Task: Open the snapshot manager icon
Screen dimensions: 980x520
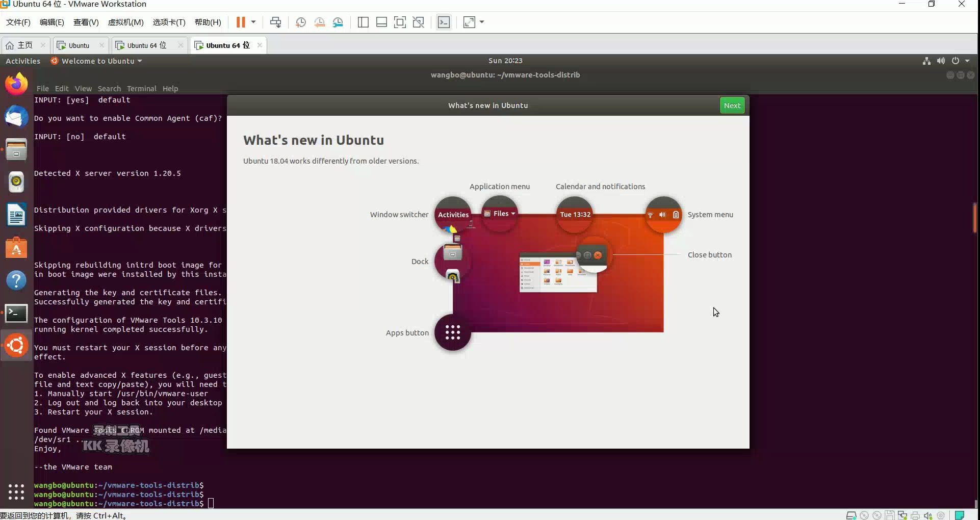Action: [338, 22]
